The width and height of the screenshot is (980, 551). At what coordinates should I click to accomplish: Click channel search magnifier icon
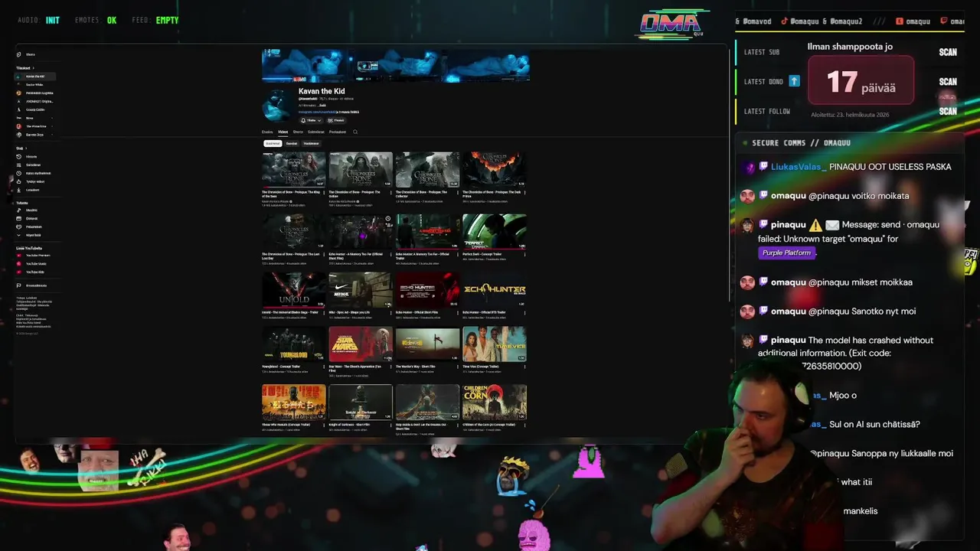[x=355, y=132]
